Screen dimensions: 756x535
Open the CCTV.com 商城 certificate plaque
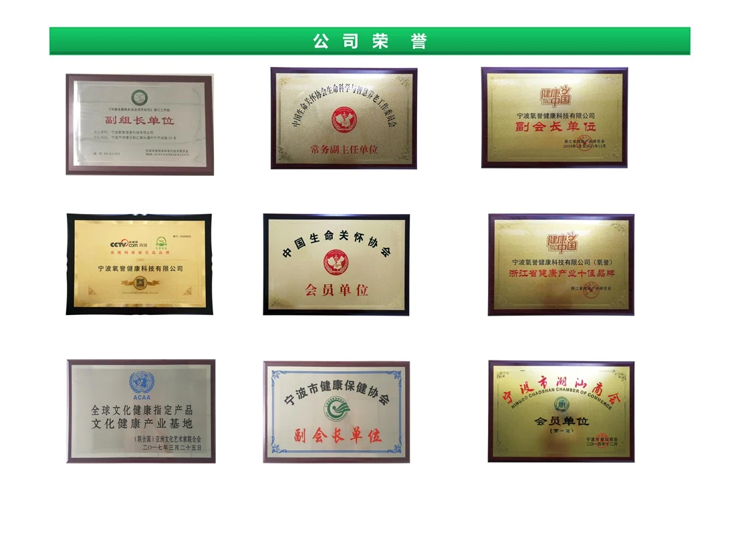pos(139,264)
